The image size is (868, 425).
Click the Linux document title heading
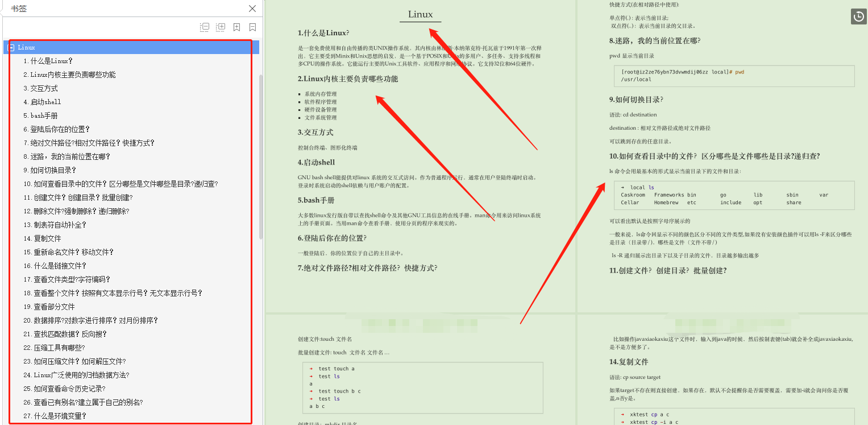[420, 14]
